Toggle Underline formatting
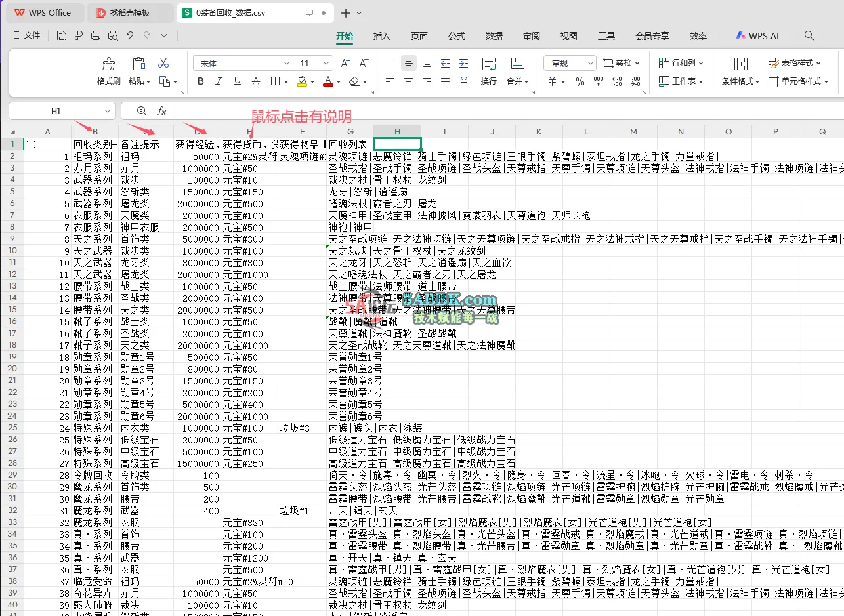The image size is (844, 616). [238, 81]
